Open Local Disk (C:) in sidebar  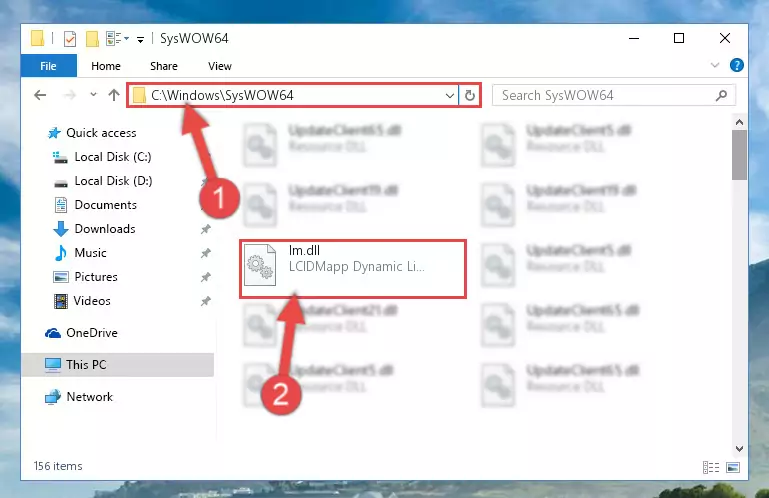[x=113, y=157]
